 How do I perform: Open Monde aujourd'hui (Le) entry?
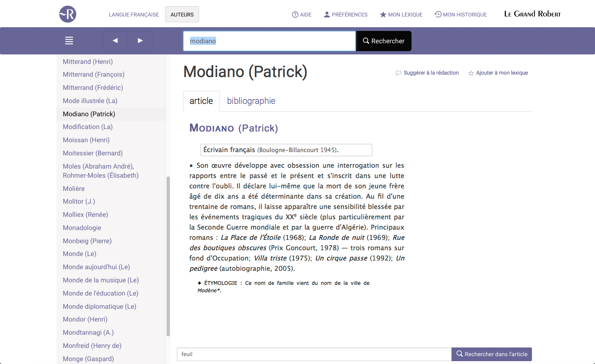[x=96, y=267]
